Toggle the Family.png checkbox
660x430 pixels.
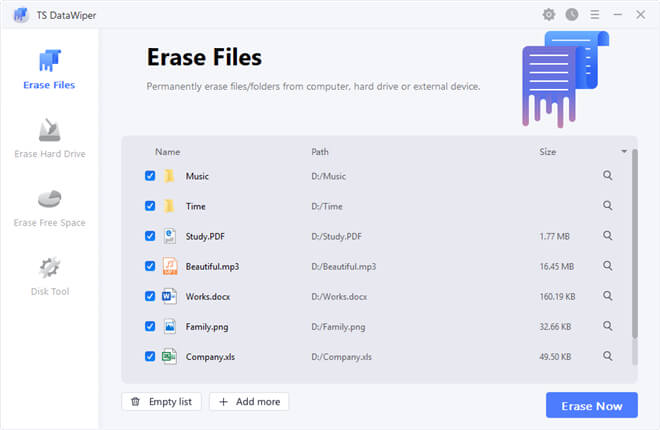tap(150, 326)
